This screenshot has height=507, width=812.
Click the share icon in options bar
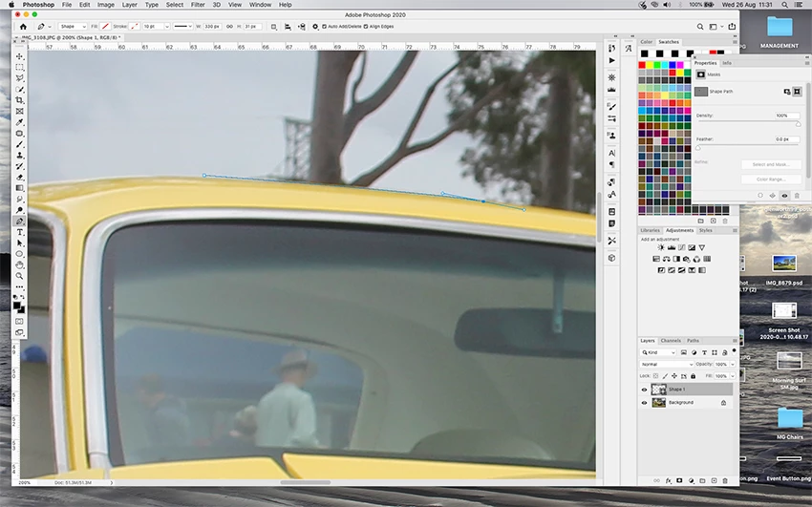[732, 27]
